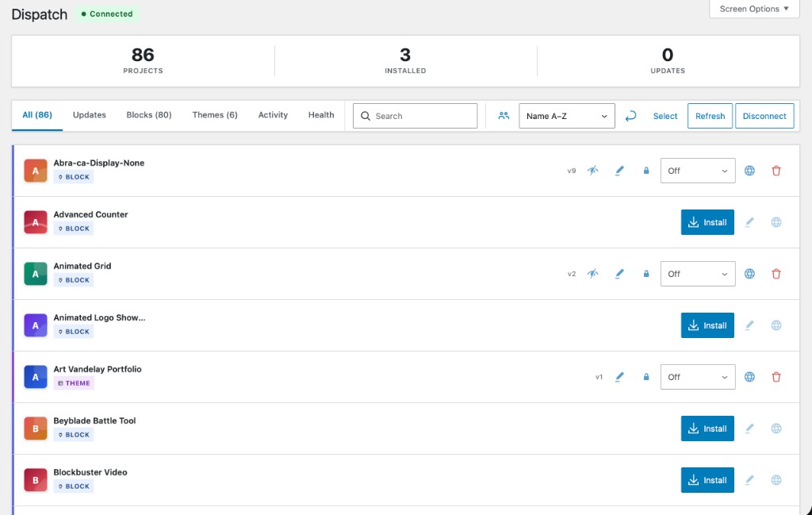Viewport: 812px width, 515px height.
Task: Click the Abra-ca-Display-None project thumbnail
Action: pyautogui.click(x=36, y=171)
